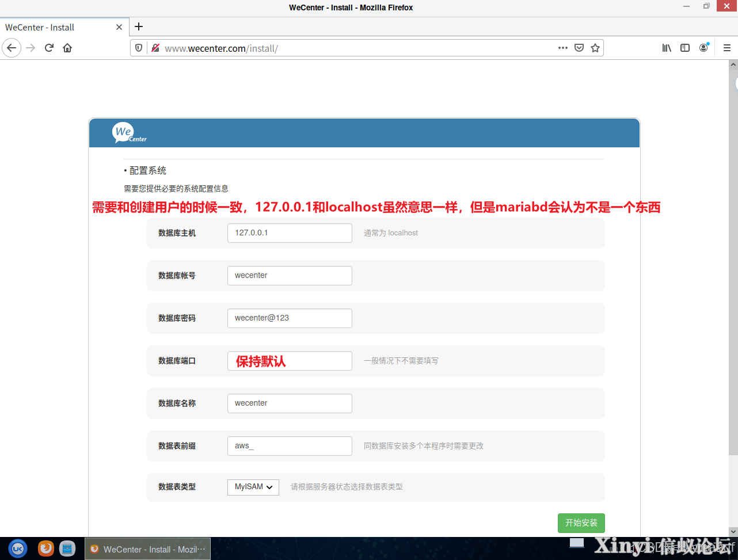The height and width of the screenshot is (560, 738).
Task: Focus the database port field
Action: [x=290, y=361]
